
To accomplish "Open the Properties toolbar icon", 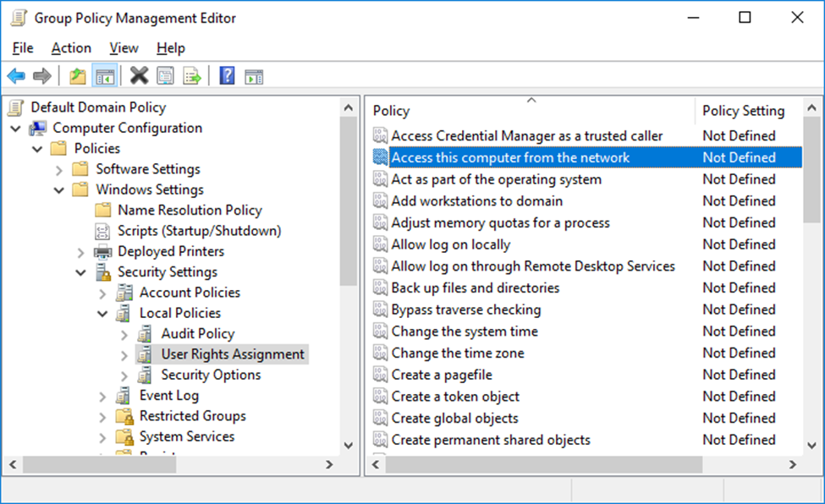I will point(165,76).
